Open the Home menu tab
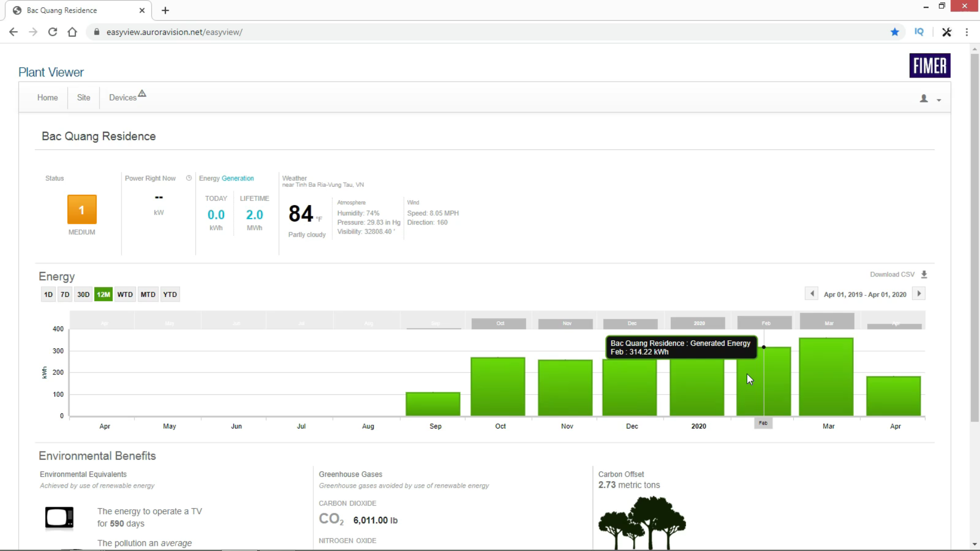The image size is (980, 551). 47,97
